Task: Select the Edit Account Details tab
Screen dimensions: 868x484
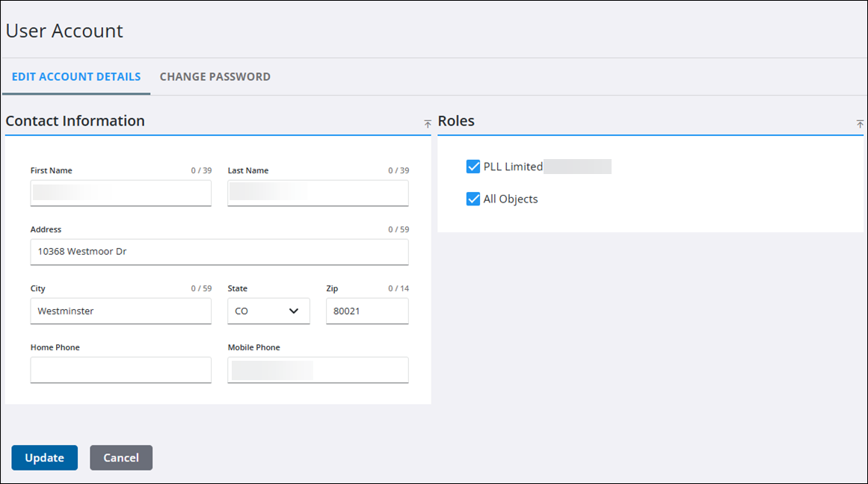Action: pos(76,77)
